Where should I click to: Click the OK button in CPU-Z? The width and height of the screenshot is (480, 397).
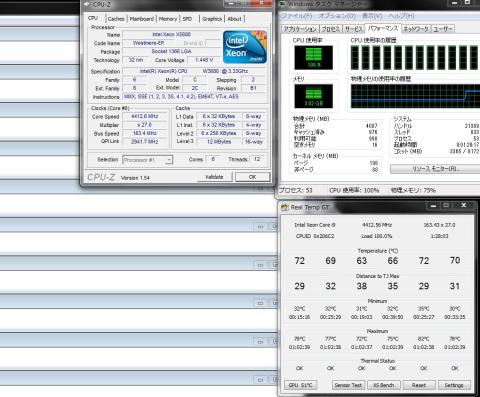252,177
